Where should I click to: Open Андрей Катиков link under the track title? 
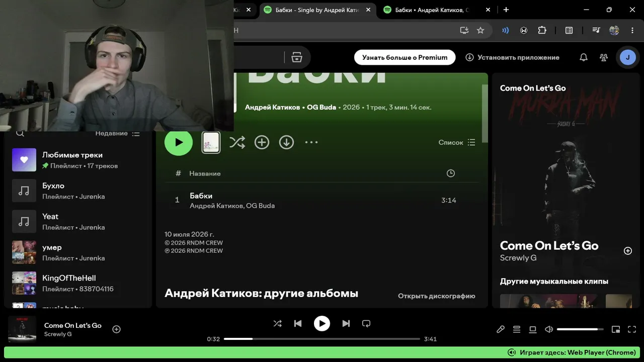click(216, 206)
